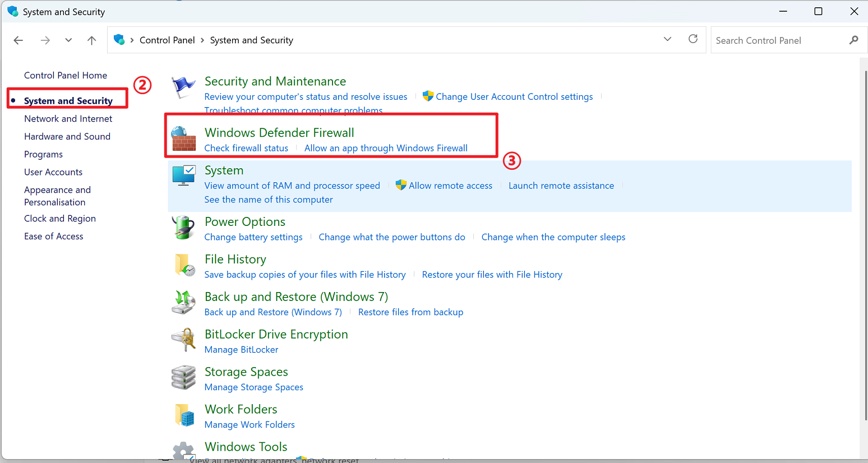Go back to the previous page

(19, 40)
